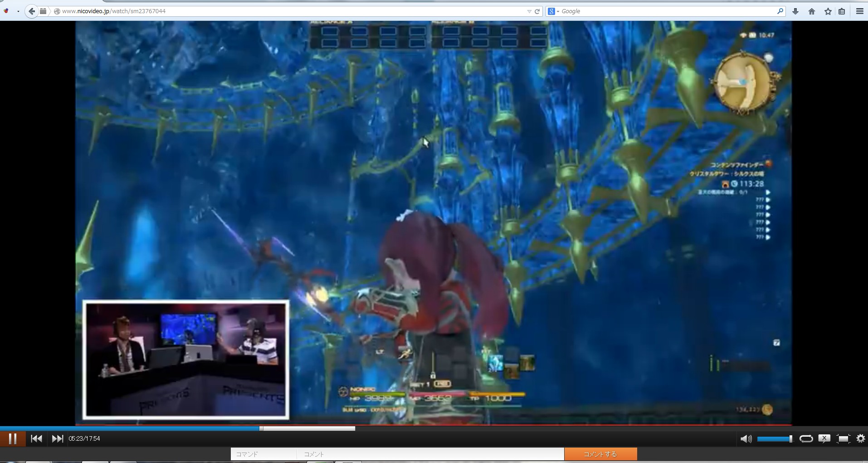Viewport: 868px width, 463px height.
Task: Open the Firefox menu dropdown arrow
Action: click(x=18, y=11)
